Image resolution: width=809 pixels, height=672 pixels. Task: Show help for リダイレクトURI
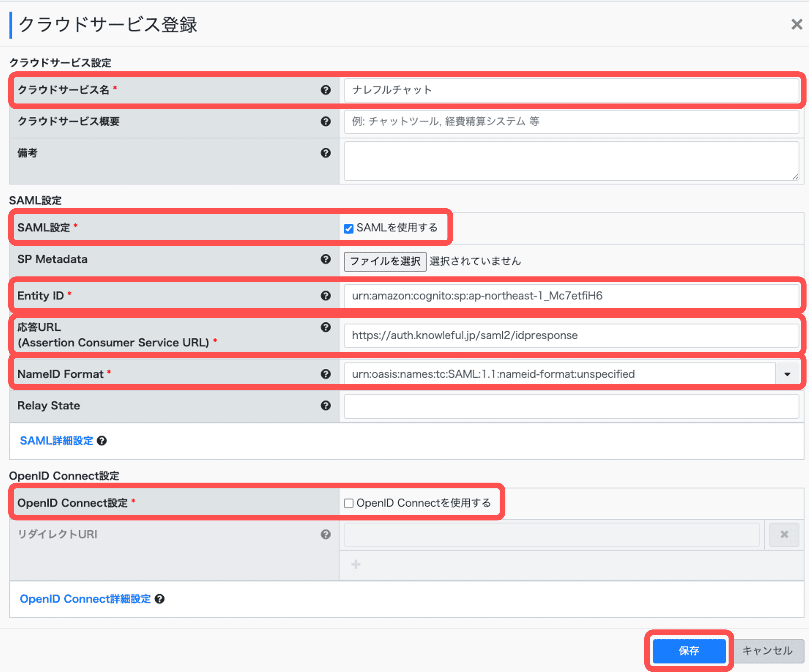click(326, 534)
